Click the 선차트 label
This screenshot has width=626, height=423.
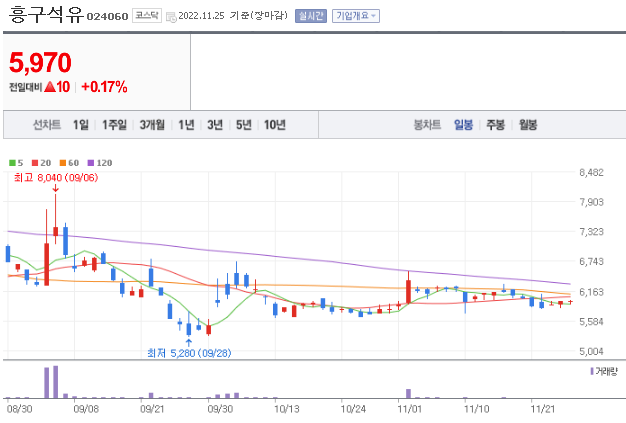(47, 125)
